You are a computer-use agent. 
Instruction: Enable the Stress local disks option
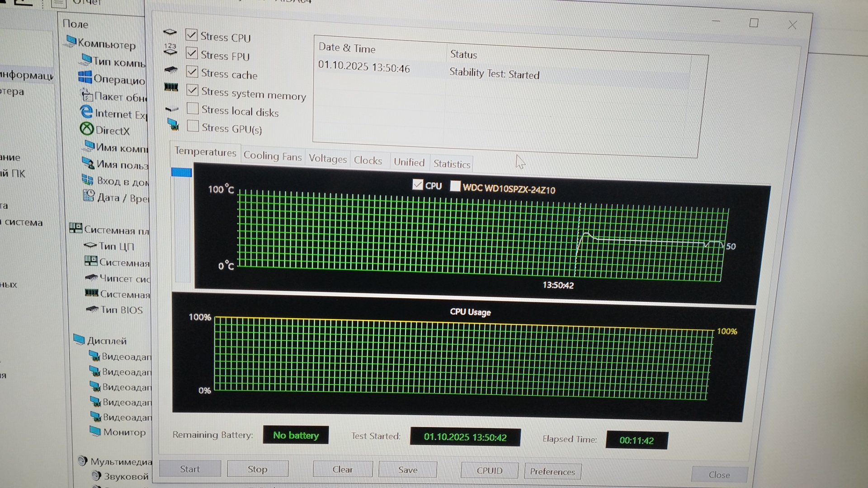click(193, 108)
